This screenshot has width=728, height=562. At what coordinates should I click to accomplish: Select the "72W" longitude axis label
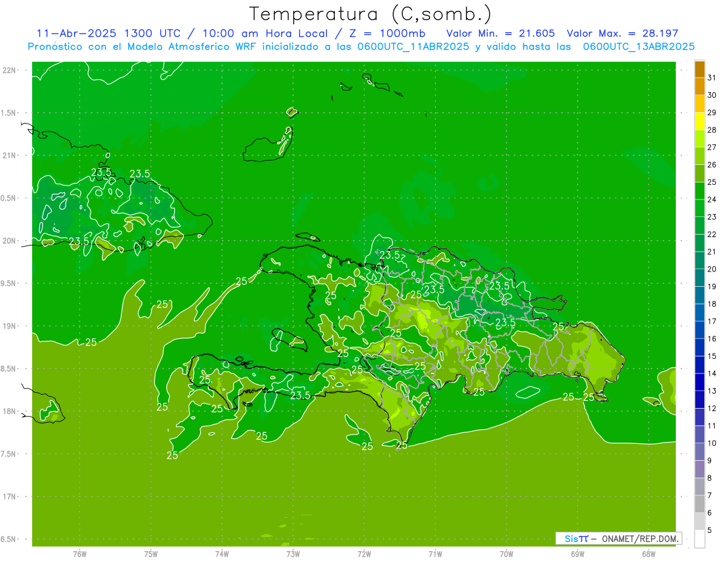tap(364, 554)
